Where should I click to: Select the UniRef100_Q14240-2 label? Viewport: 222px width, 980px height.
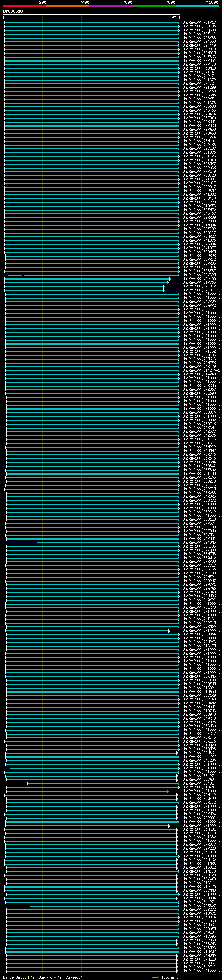tap(201, 370)
